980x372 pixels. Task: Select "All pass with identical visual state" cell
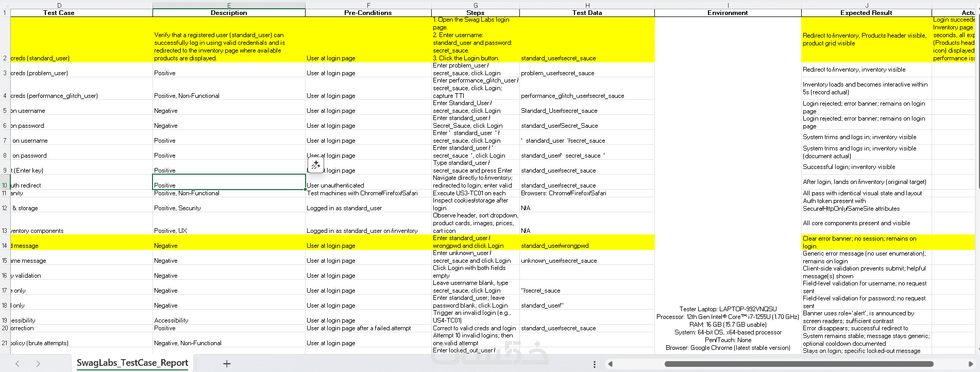[867, 193]
